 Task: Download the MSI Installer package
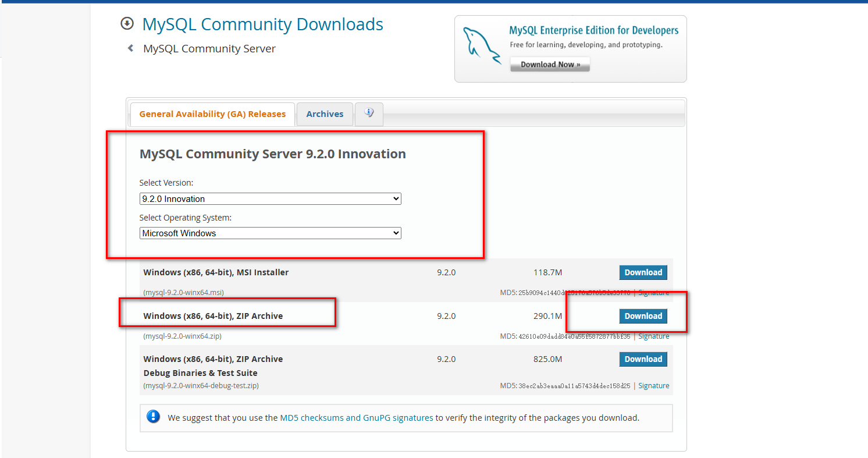(x=643, y=272)
